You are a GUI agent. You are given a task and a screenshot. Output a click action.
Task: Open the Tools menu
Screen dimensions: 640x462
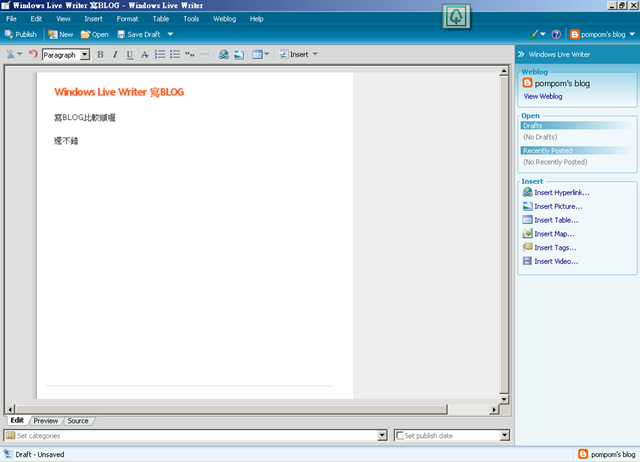pos(191,19)
